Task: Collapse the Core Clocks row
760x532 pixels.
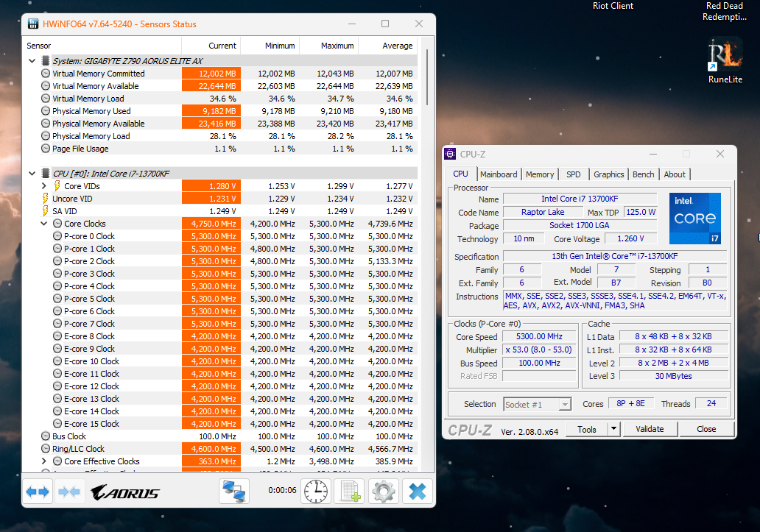Action: [43, 224]
